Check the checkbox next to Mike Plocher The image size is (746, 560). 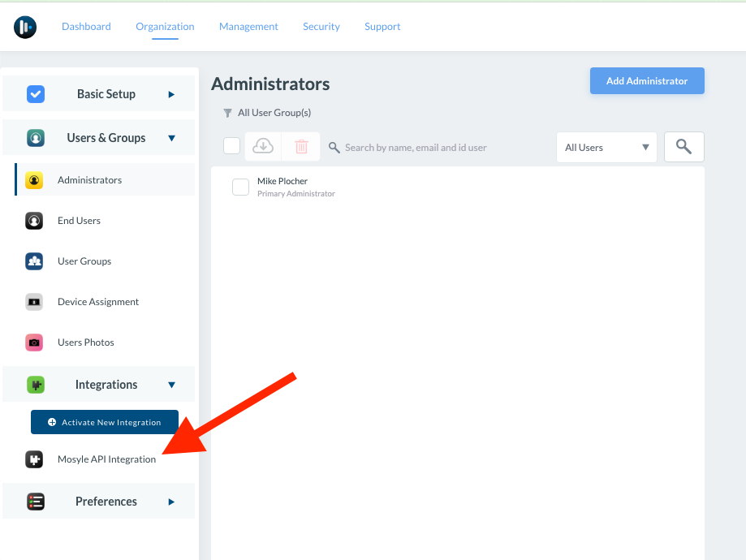coord(240,187)
